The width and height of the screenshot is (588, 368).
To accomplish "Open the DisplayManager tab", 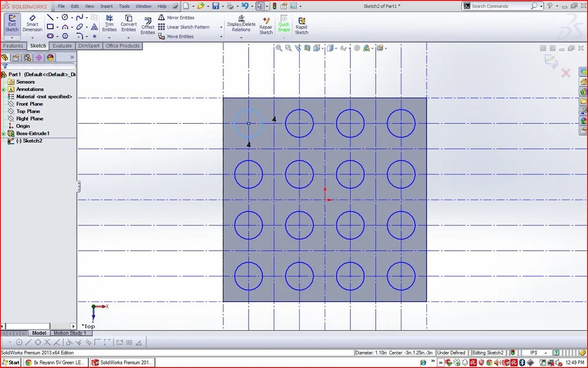I will pyautogui.click(x=50, y=58).
